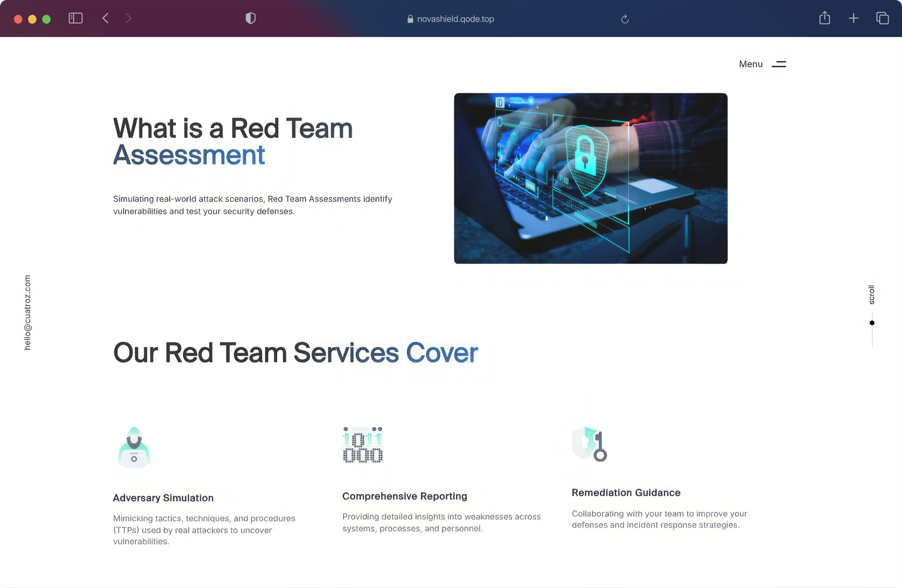Open a new tab with plus icon

(x=854, y=19)
